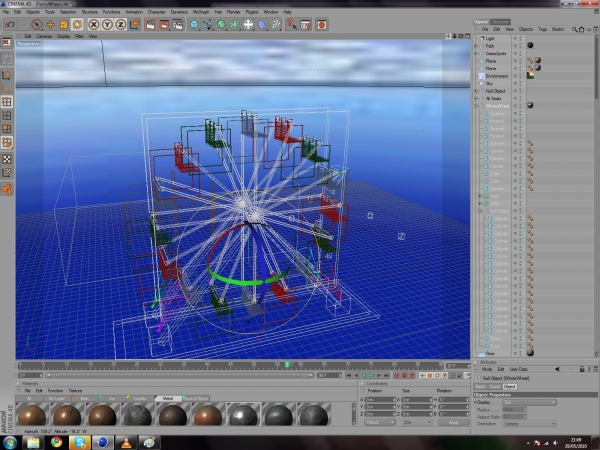Open the spline objects tool
The width and height of the screenshot is (600, 450).
208,25
